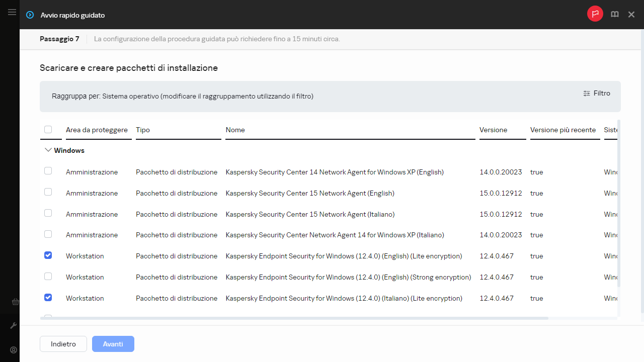
Task: Click the horizontal scrollbar under the table
Action: coord(294,318)
